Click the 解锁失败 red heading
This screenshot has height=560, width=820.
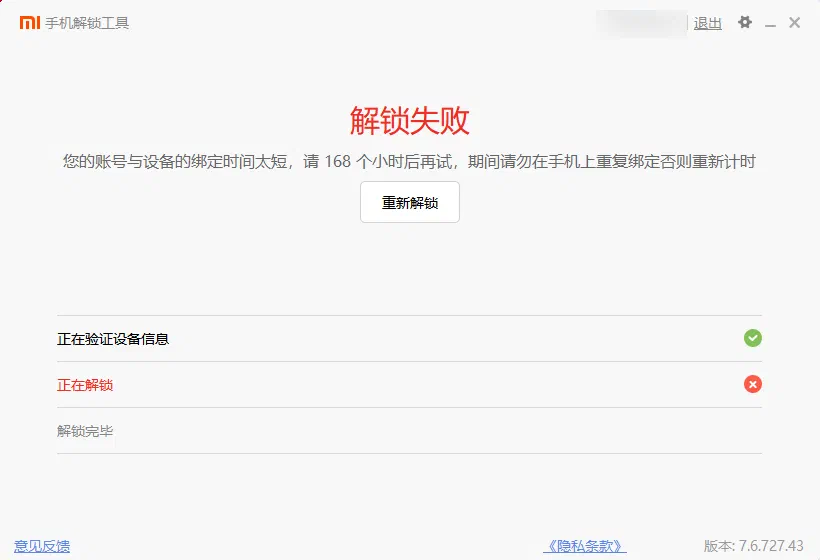[x=410, y=121]
